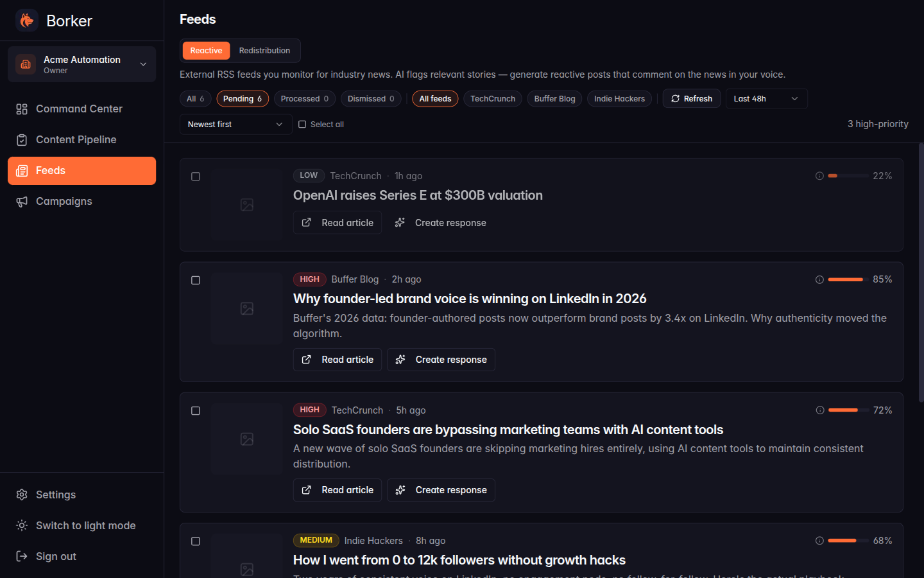Select checkbox for Solo SaaS founders story
Viewport: 924px width, 578px height.
(x=196, y=411)
